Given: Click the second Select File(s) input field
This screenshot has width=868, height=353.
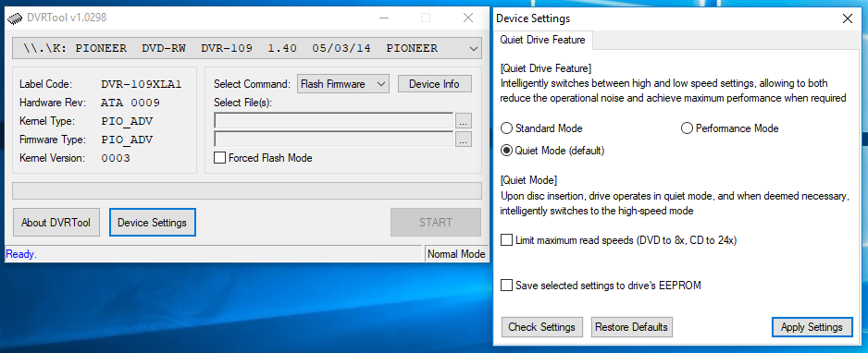Looking at the screenshot, I should click(x=334, y=139).
